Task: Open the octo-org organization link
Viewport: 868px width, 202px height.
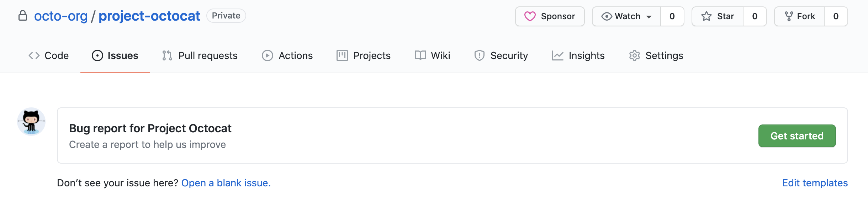Action: coord(61,16)
